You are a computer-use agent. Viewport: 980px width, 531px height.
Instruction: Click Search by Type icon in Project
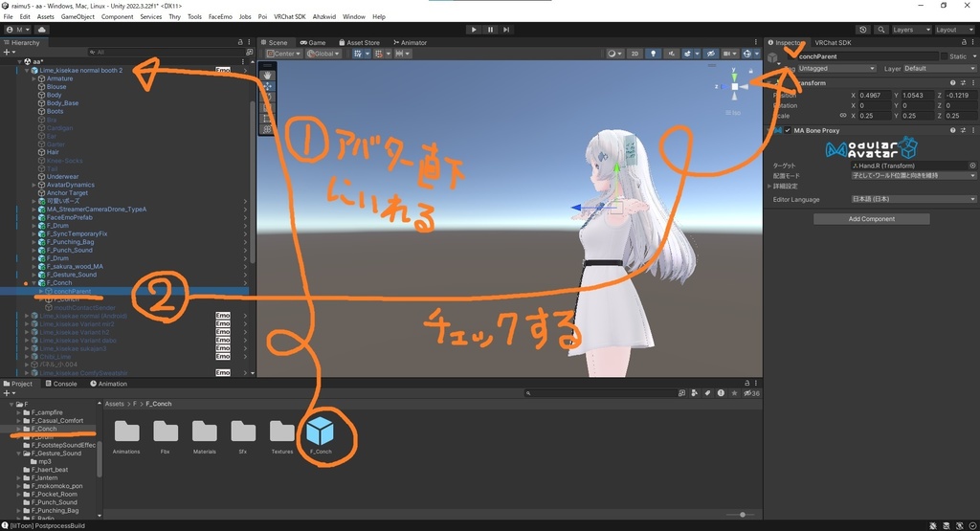(695, 393)
